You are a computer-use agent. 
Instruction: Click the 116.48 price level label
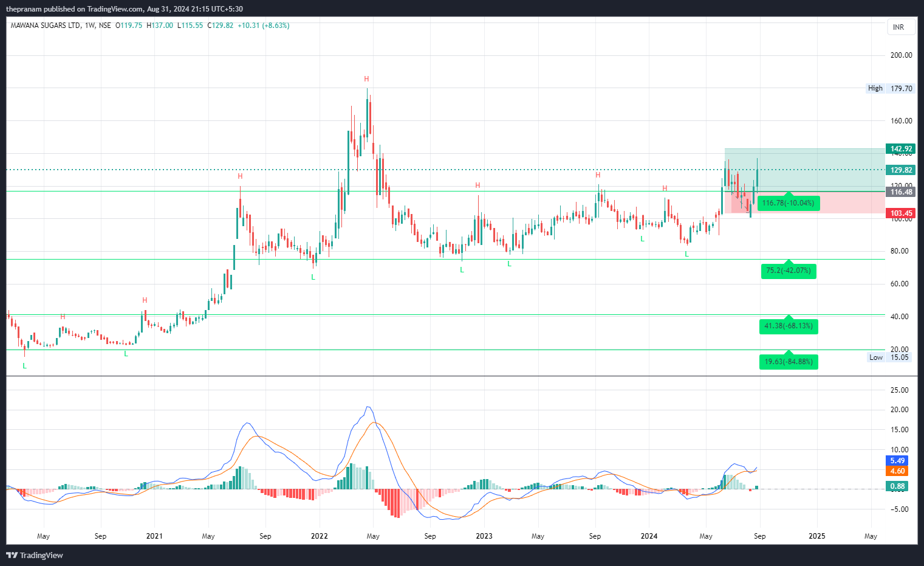pyautogui.click(x=901, y=192)
